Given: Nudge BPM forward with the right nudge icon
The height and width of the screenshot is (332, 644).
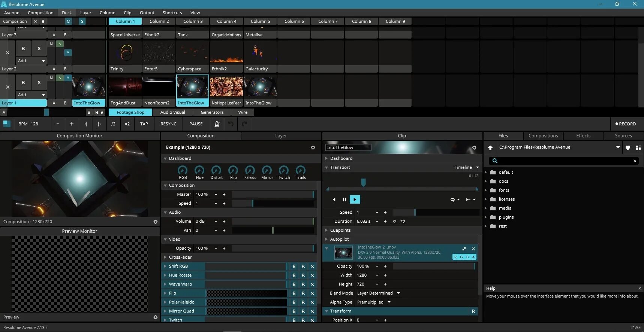Looking at the screenshot, I should pos(99,124).
